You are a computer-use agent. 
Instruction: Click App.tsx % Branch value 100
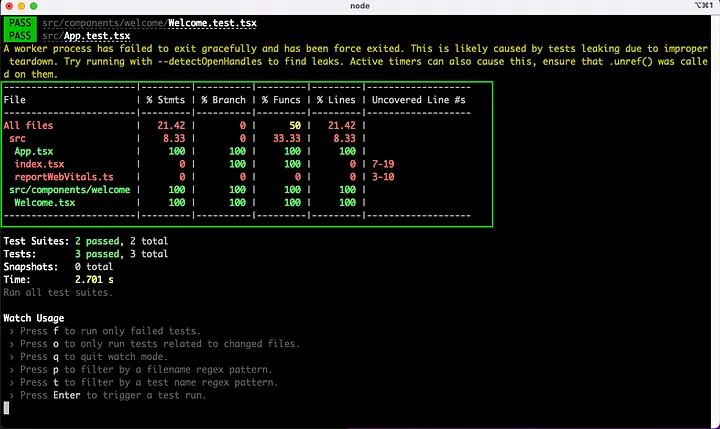[237, 151]
